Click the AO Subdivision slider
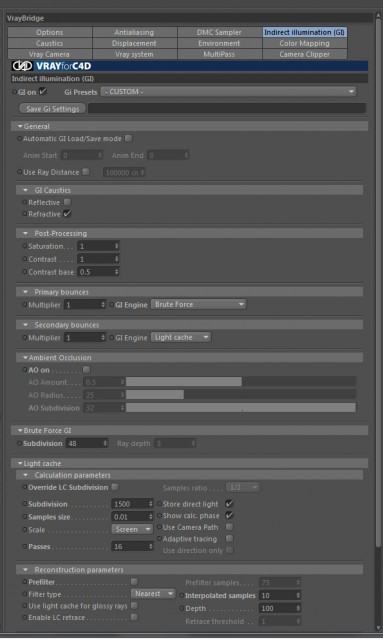The width and height of the screenshot is (383, 640). tap(240, 408)
